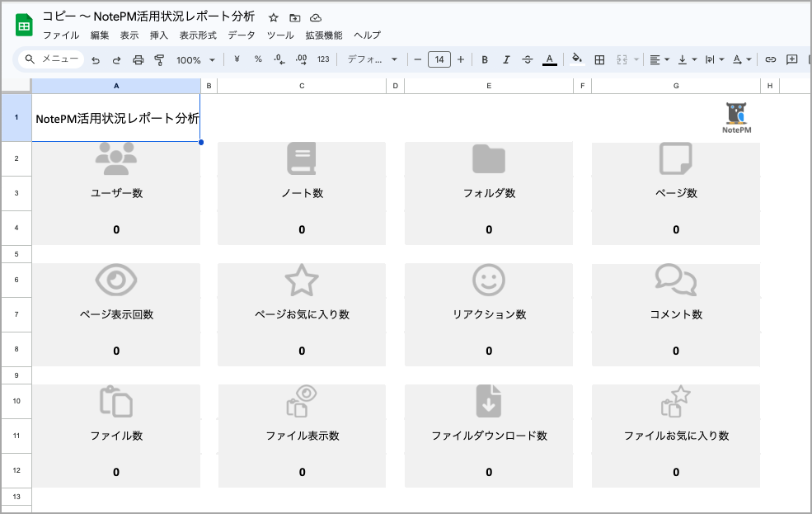The image size is (812, 514).
Task: Click the ページ表示回数 eye icon
Action: 116,280
